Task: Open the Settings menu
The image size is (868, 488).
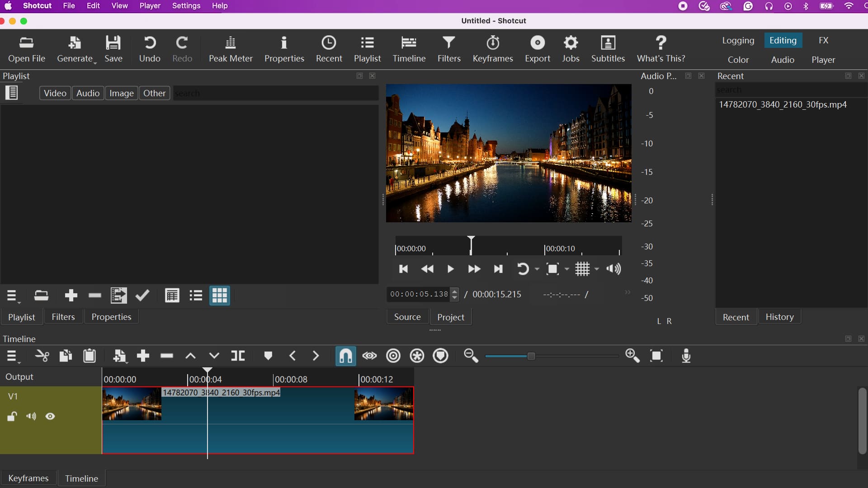Action: (x=186, y=6)
